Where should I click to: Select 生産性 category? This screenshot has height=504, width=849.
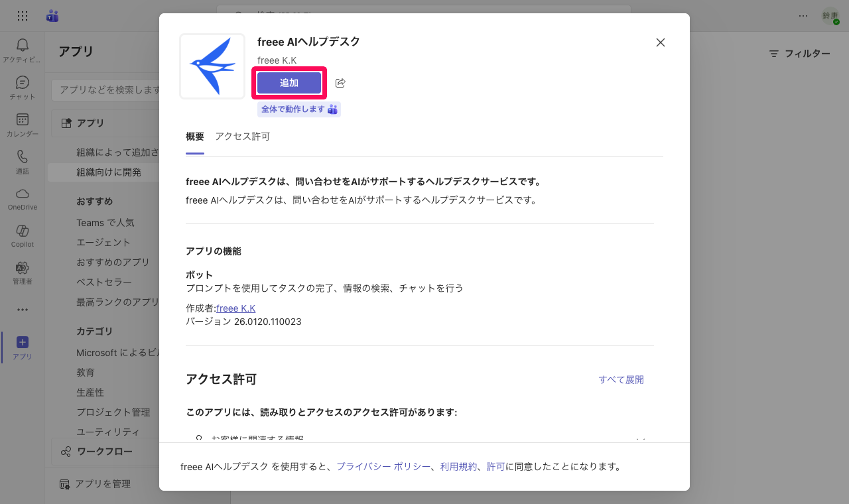90,393
